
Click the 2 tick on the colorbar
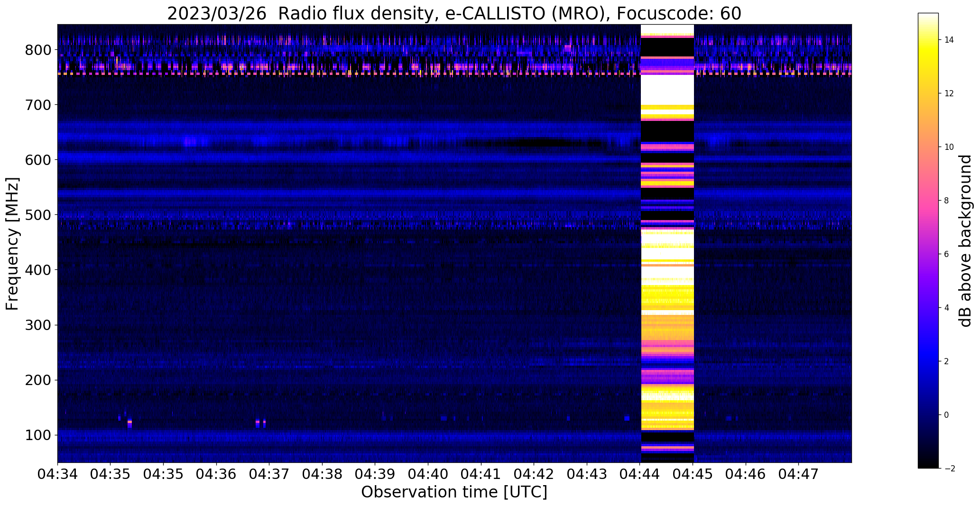coord(946,361)
